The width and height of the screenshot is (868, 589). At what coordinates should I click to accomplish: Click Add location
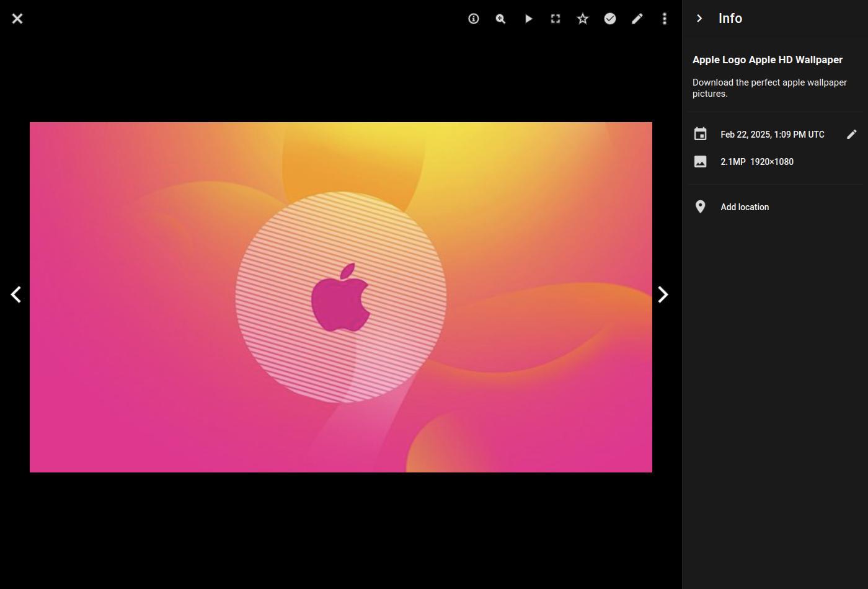pos(745,207)
